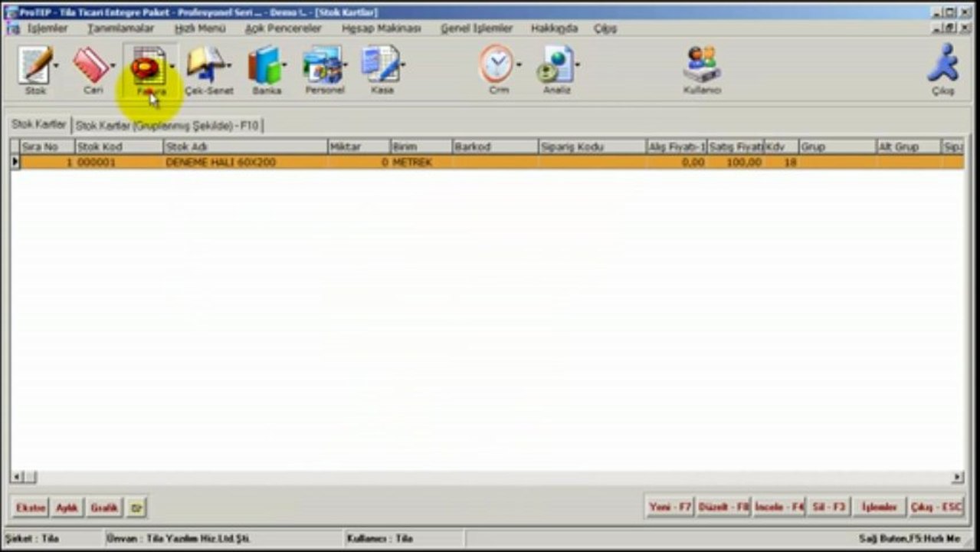Screen dimensions: 980x552
Task: Open the Hızlı Menü menu
Action: pyautogui.click(x=200, y=28)
